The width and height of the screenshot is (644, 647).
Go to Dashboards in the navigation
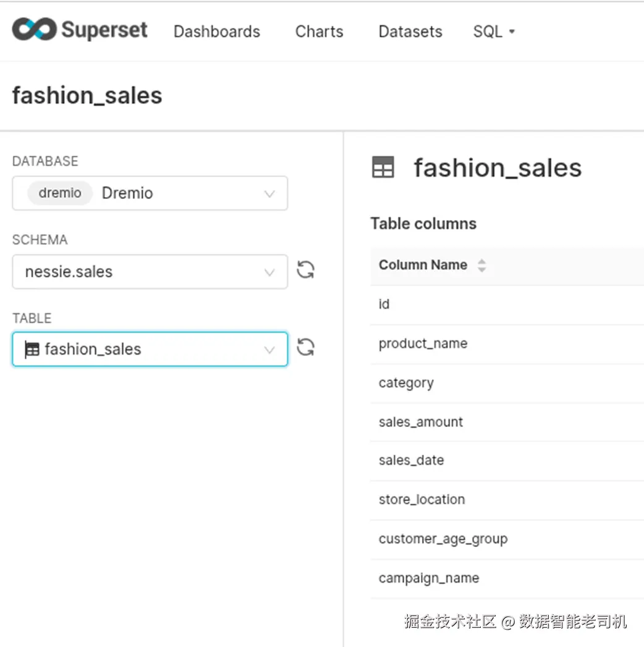[x=216, y=32]
